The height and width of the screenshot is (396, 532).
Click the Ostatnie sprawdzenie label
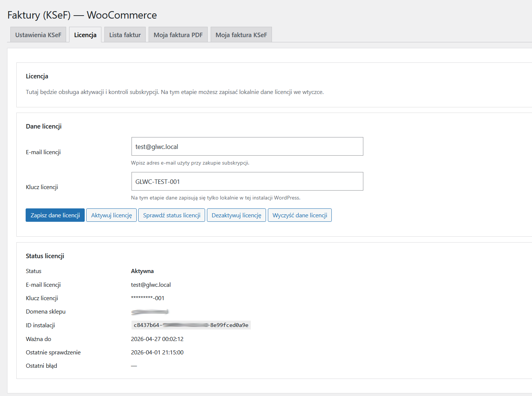click(53, 353)
